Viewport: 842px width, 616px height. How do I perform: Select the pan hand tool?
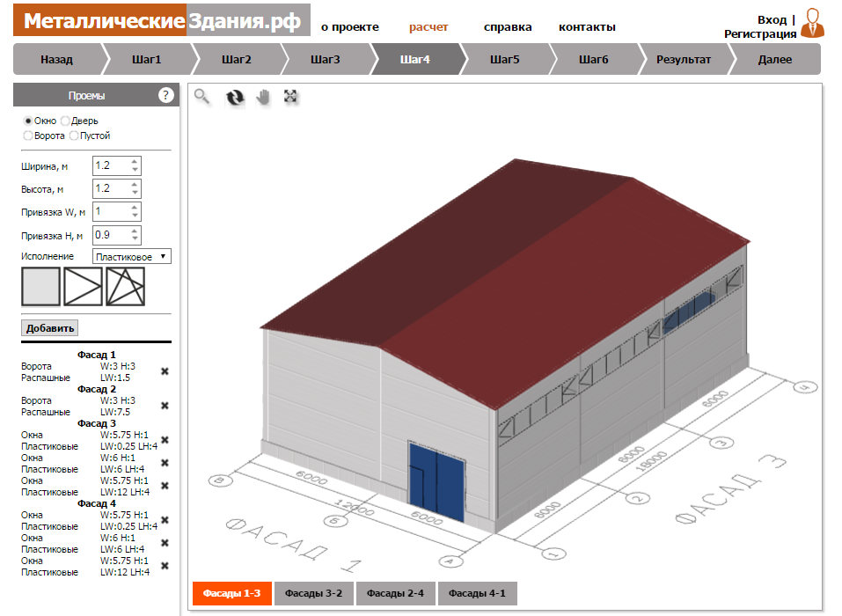(263, 98)
